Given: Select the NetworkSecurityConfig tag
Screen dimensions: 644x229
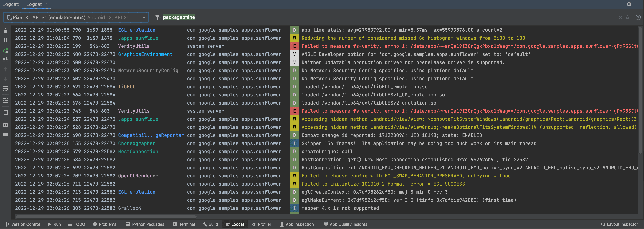Looking at the screenshot, I should tap(148, 70).
